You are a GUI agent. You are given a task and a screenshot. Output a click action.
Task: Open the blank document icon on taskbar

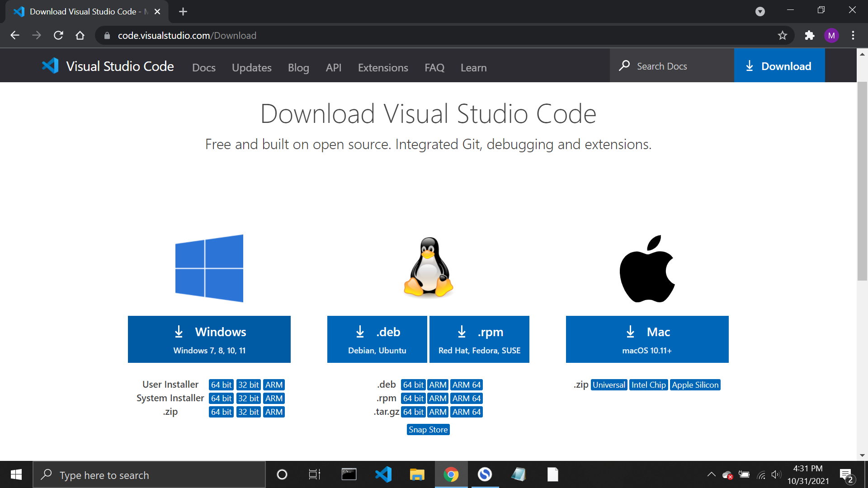point(552,474)
